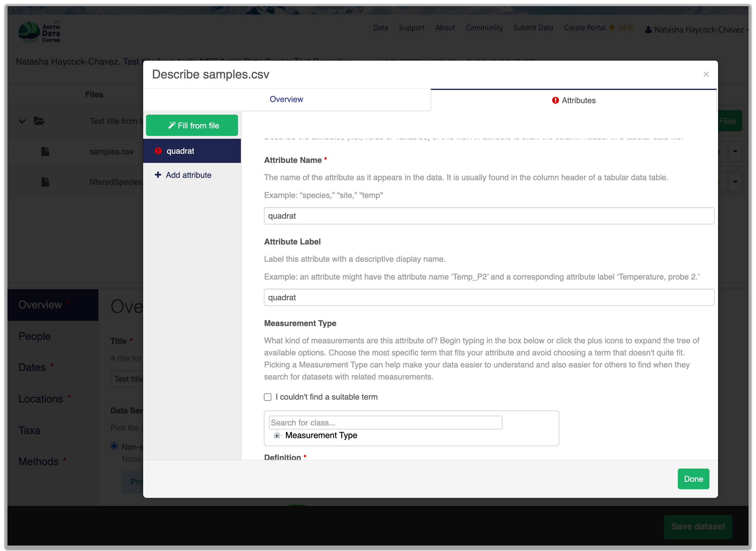Check 'I couldn't find a suitable term'

[268, 397]
